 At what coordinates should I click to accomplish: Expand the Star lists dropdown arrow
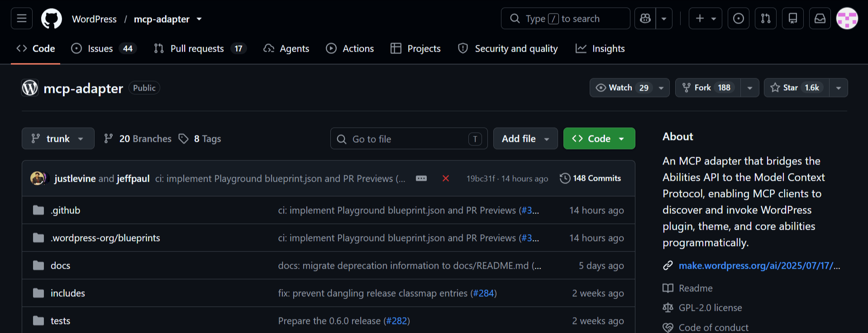pyautogui.click(x=839, y=88)
